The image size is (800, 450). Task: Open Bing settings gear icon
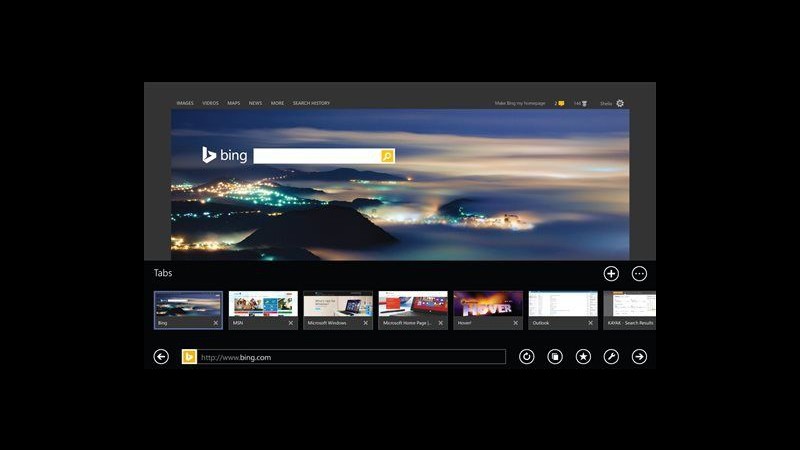[x=620, y=103]
